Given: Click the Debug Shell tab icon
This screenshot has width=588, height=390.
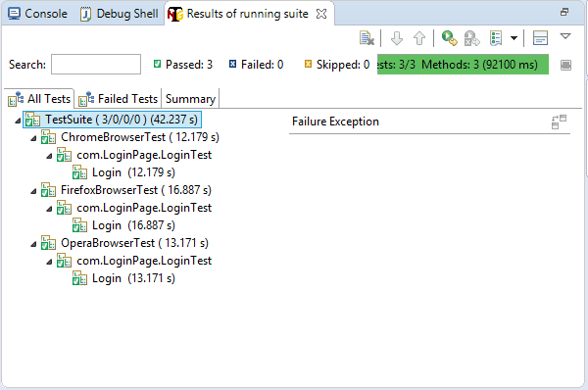Looking at the screenshot, I should [85, 15].
